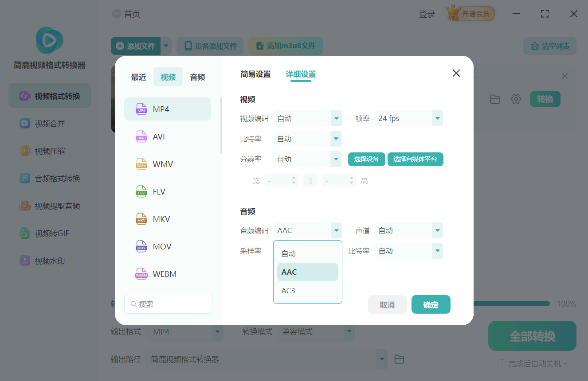Click the width-height aspect lock icon
This screenshot has width=588, height=381.
tap(310, 181)
